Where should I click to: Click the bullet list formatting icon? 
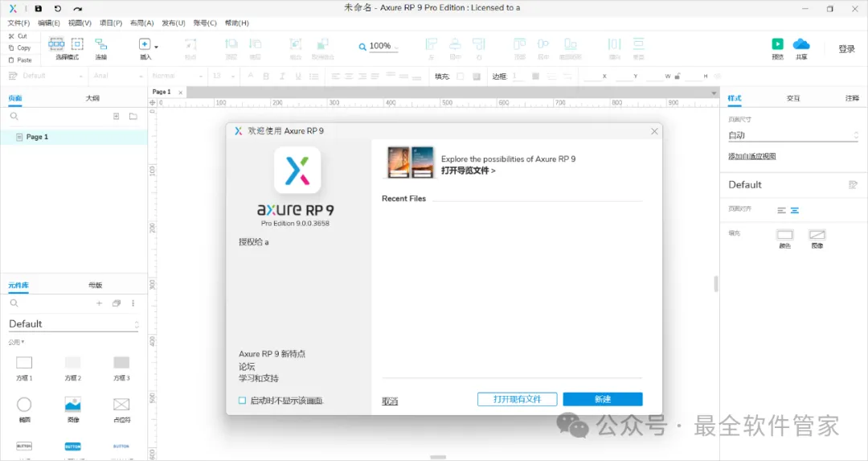pos(314,76)
